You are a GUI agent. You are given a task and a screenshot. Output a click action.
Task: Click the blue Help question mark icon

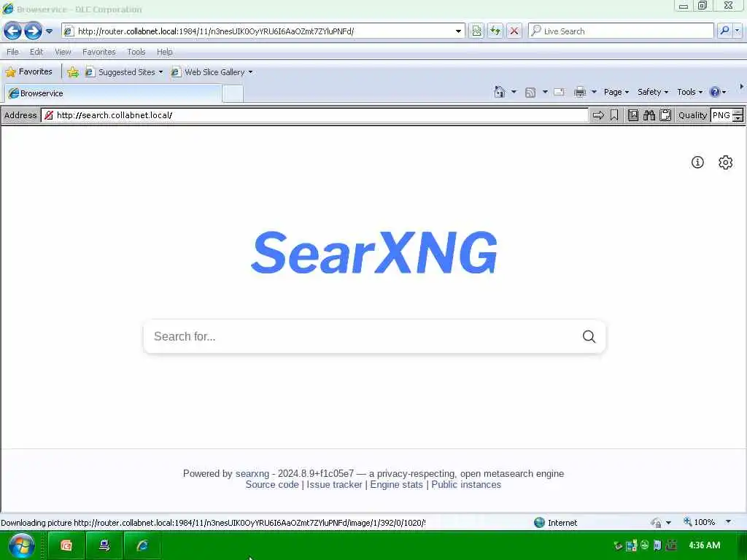pos(715,92)
